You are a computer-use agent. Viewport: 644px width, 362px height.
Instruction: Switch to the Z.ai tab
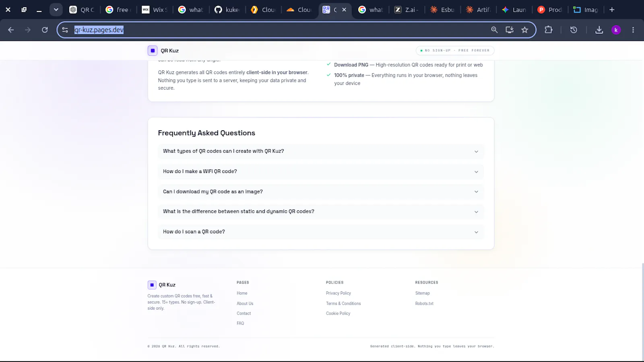407,10
